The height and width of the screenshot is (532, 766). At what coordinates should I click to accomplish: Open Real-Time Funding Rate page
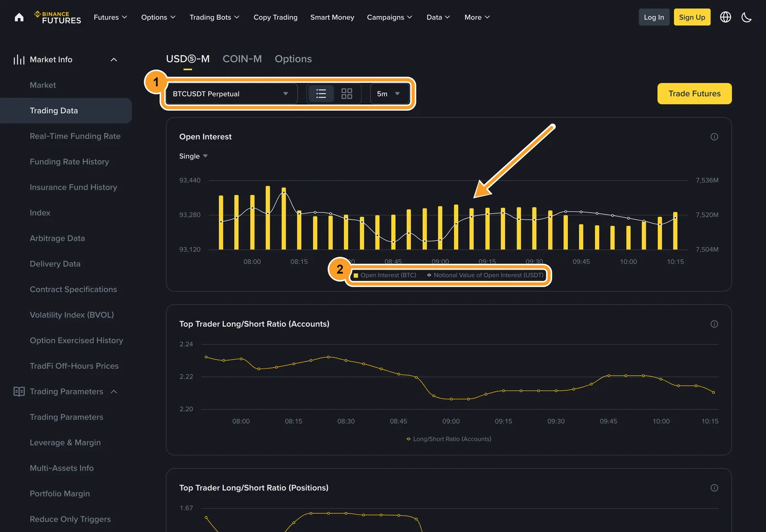click(x=75, y=136)
